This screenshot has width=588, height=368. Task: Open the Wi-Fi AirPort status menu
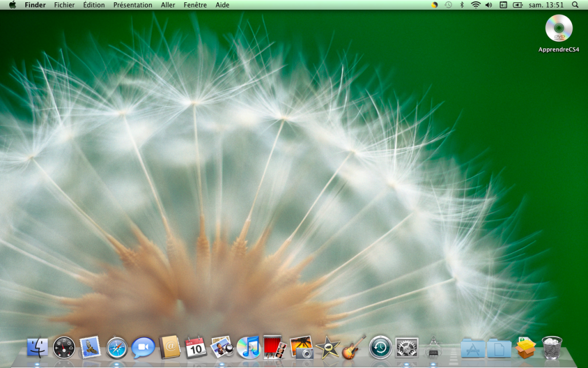(475, 5)
